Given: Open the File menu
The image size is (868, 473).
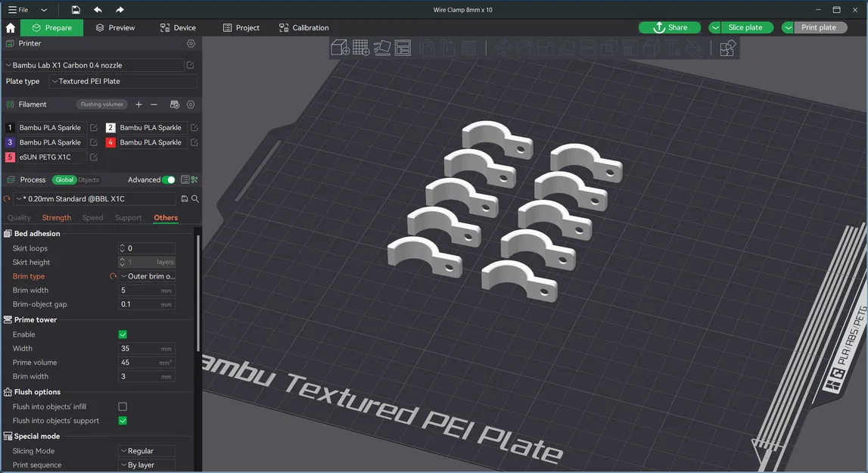Looking at the screenshot, I should 17,10.
